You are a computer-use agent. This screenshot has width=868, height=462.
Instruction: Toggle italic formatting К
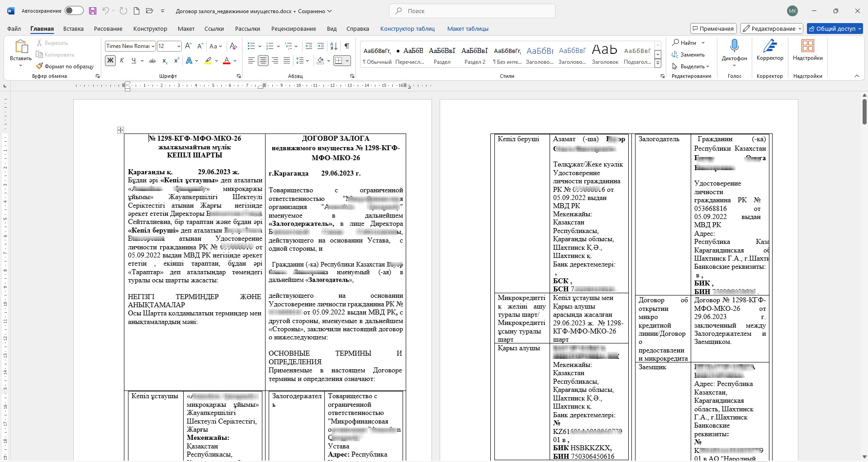[x=122, y=61]
